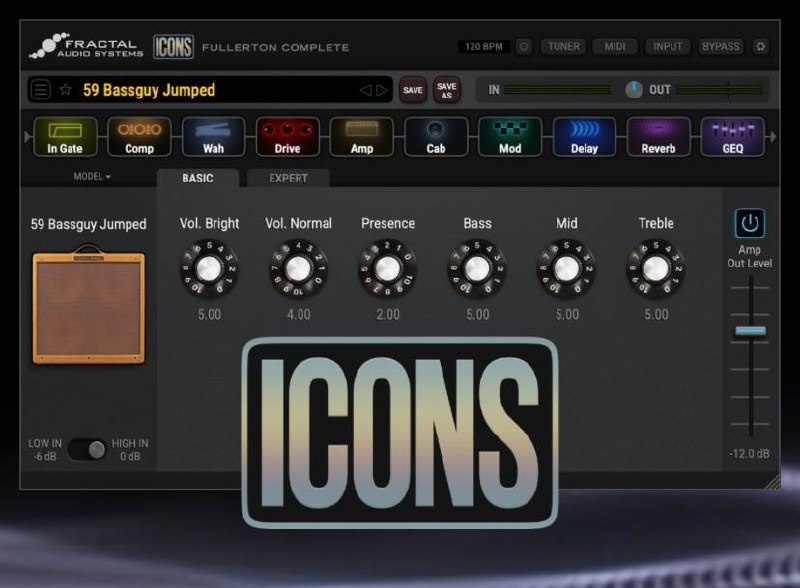The width and height of the screenshot is (800, 588).
Task: Open the Amp block
Action: click(362, 136)
